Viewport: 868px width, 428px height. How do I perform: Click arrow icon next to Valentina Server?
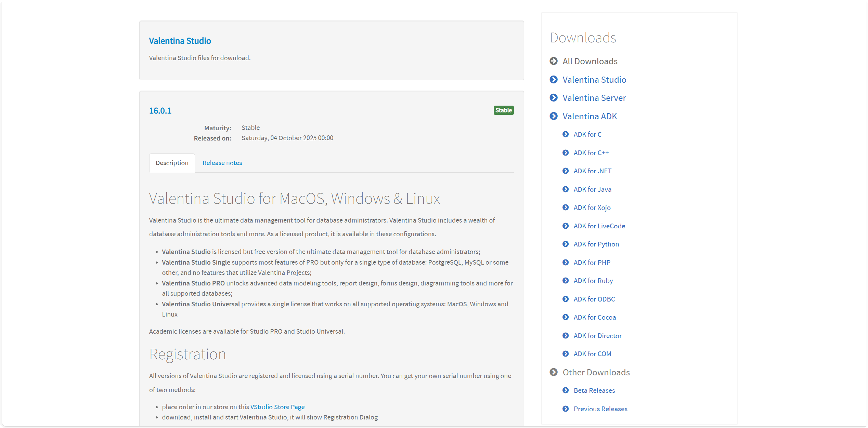pos(553,98)
